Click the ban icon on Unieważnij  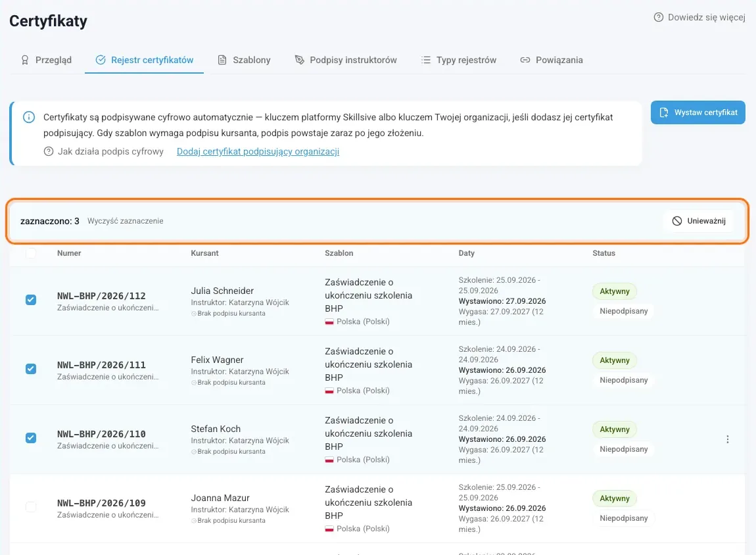point(677,221)
